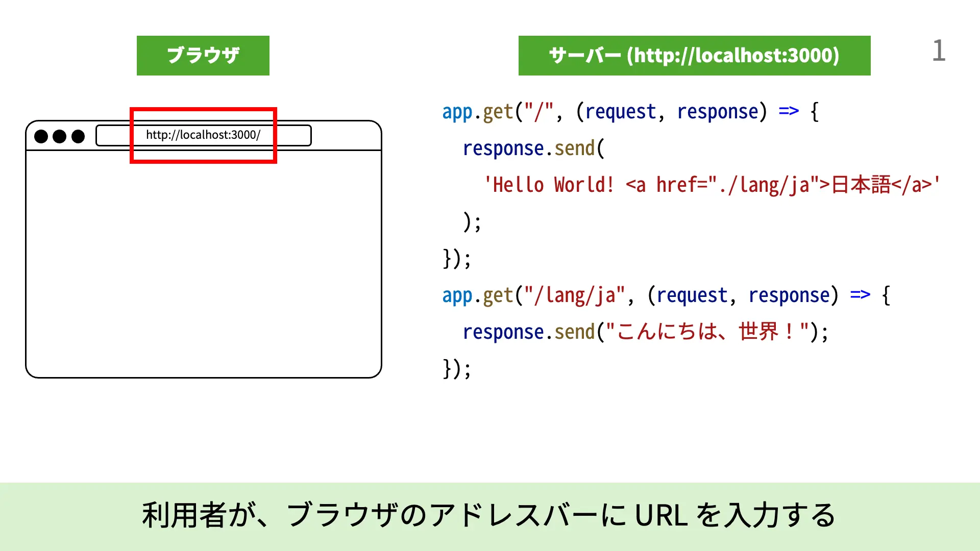Click the browser address bar URL
The height and width of the screenshot is (551, 980).
click(x=203, y=135)
